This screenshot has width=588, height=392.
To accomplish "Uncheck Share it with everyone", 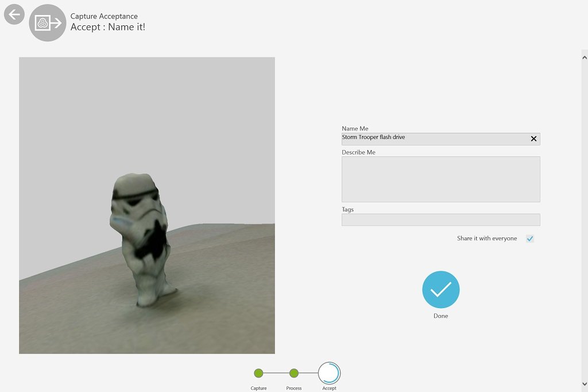I will 530,239.
